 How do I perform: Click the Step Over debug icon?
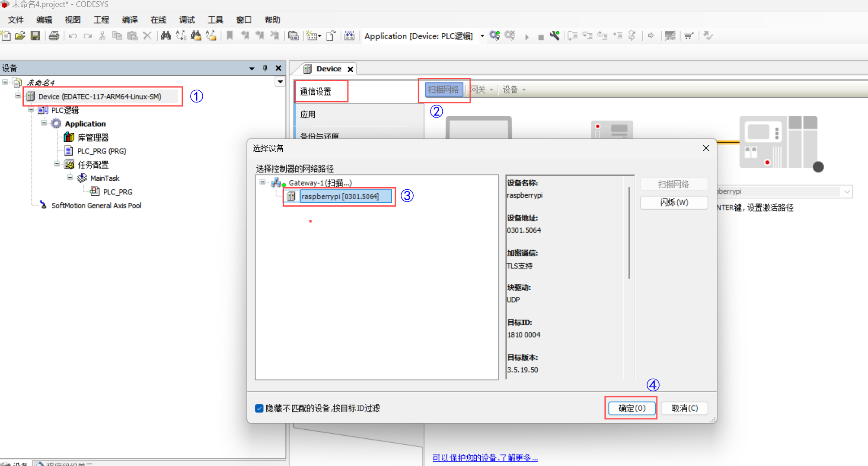pos(572,36)
